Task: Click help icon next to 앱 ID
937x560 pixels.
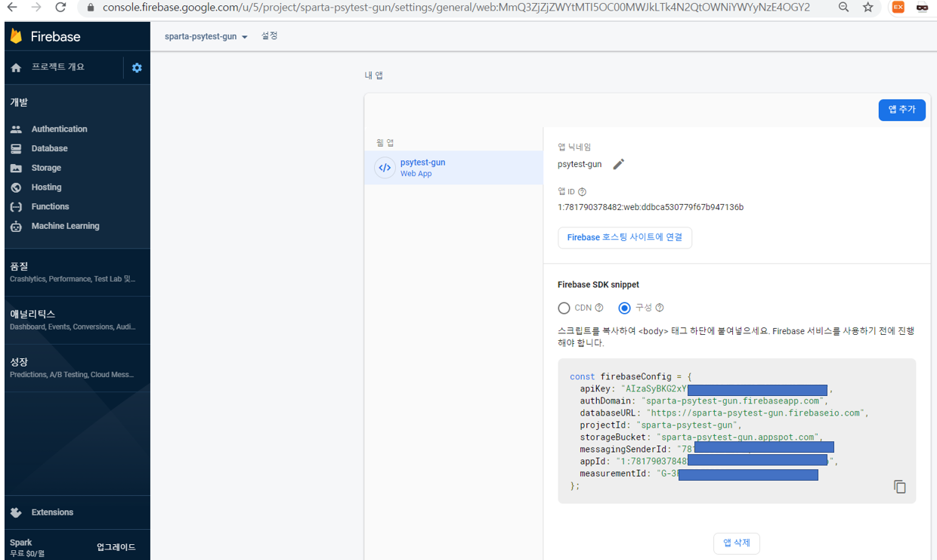Action: pyautogui.click(x=582, y=192)
